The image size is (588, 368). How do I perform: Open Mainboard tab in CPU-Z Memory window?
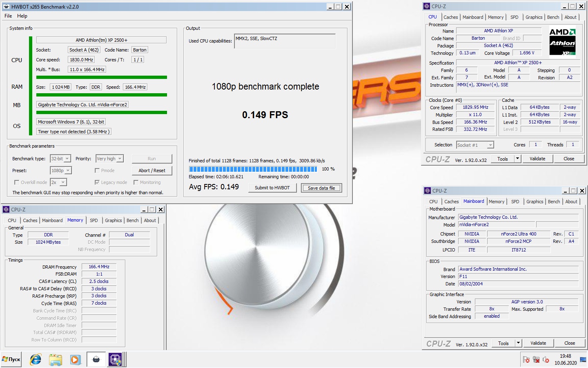click(52, 220)
